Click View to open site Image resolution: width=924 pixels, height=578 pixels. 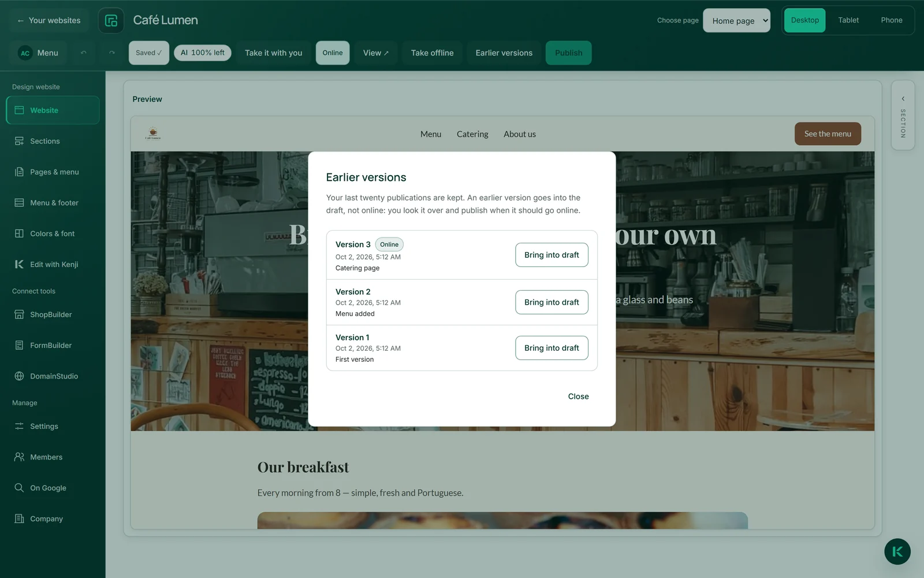375,53
